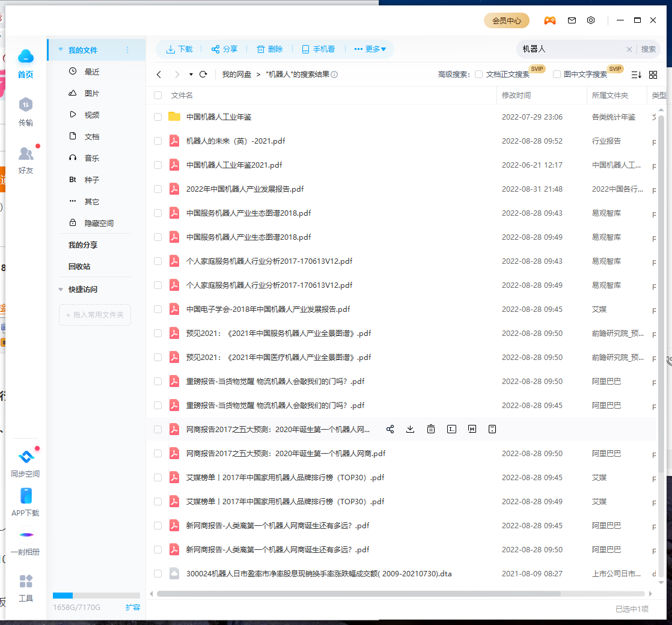Delete the hovered 网商报告2017 file

click(431, 429)
